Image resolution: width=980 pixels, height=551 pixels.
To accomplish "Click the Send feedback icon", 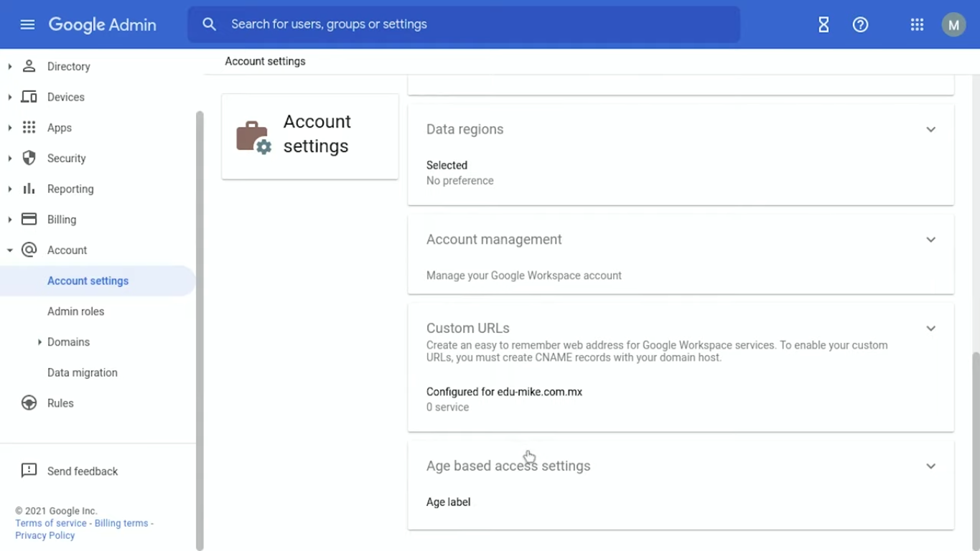I will click(x=29, y=471).
